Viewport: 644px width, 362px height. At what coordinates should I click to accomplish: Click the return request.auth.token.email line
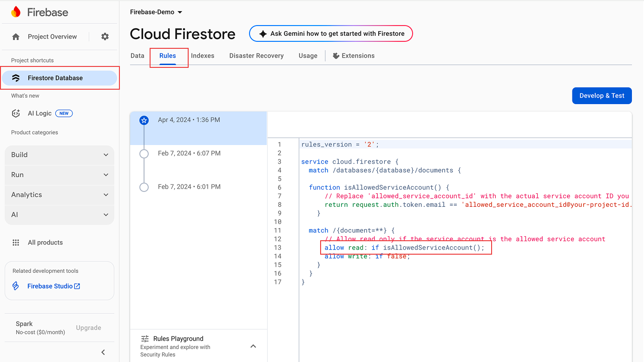pos(478,204)
